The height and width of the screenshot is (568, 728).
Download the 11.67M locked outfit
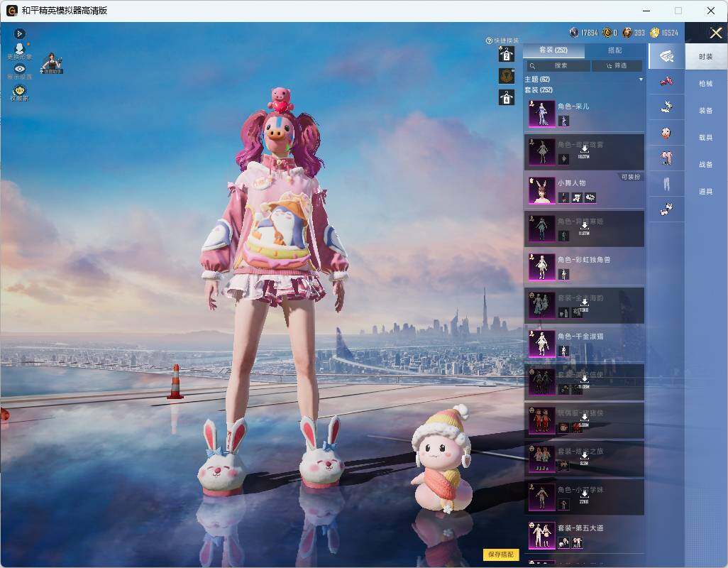point(584,229)
